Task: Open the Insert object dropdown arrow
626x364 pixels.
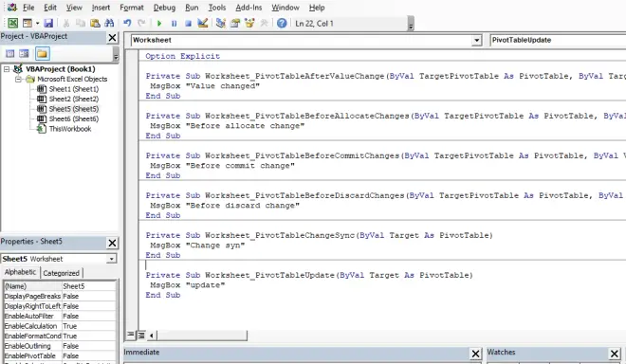Action: pyautogui.click(x=37, y=23)
